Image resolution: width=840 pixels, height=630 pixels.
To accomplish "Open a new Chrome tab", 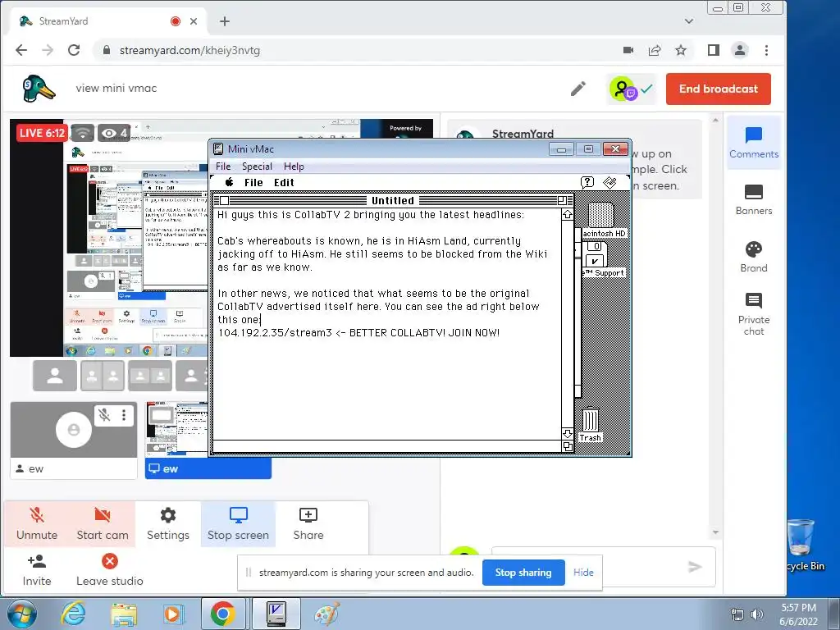I will coord(225,21).
